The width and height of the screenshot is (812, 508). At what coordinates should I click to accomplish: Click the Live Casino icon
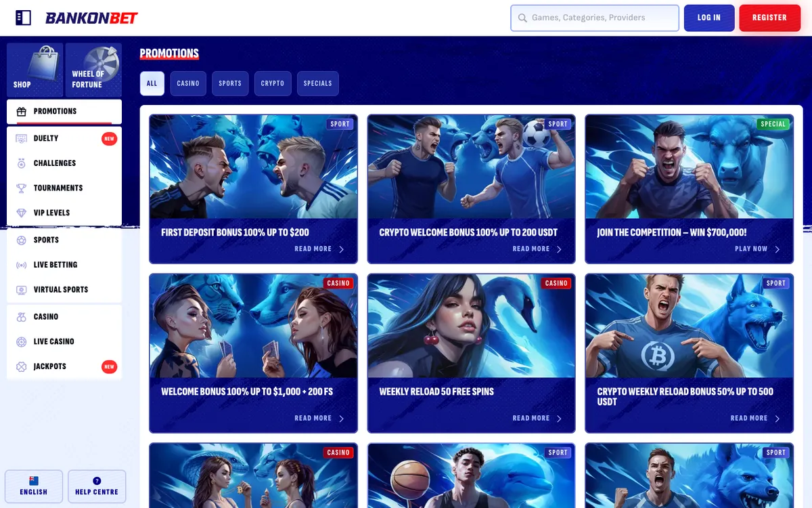click(22, 342)
